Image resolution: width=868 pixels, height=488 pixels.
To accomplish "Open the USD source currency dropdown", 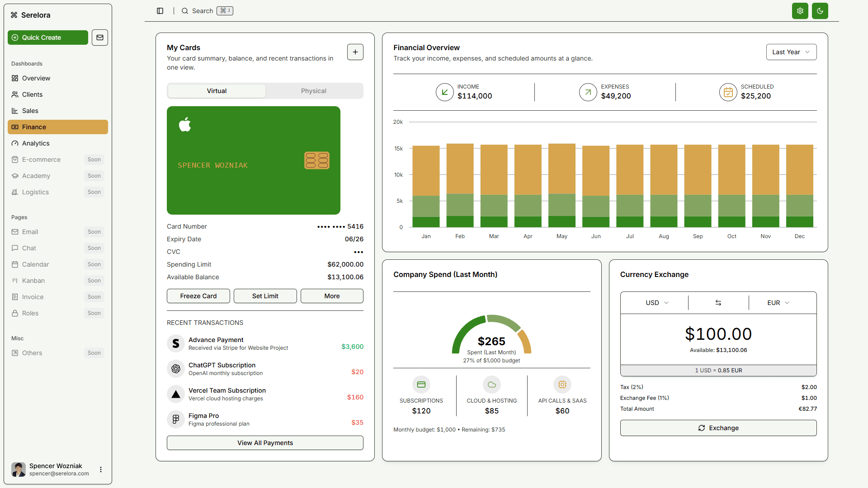I will point(657,303).
